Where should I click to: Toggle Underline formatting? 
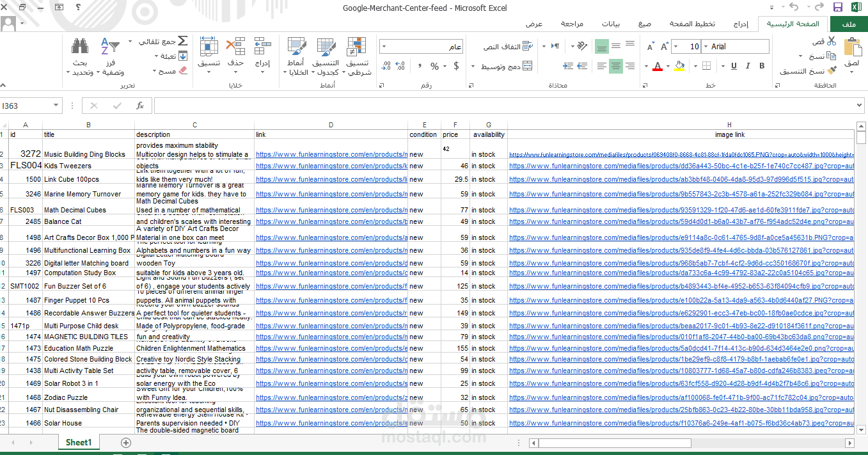click(734, 66)
